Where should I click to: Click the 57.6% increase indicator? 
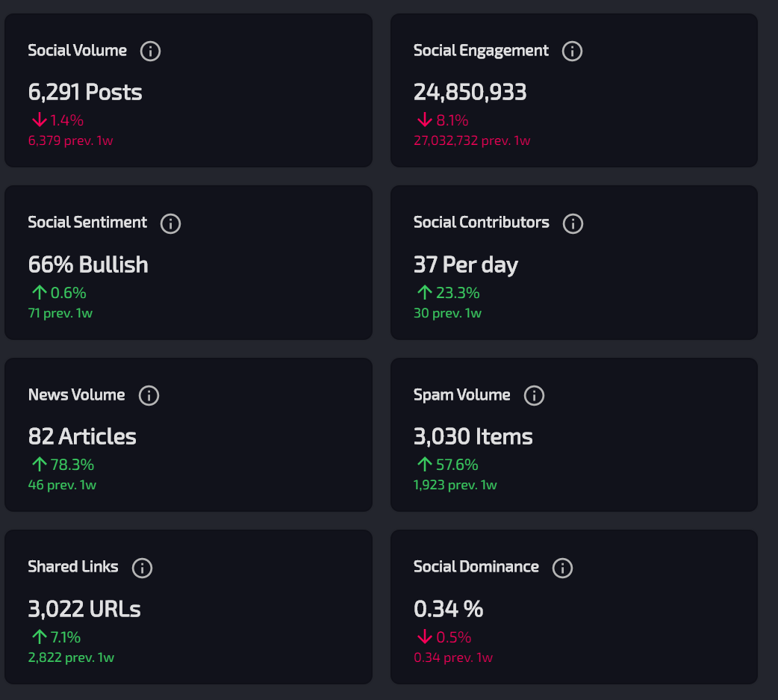(x=447, y=465)
